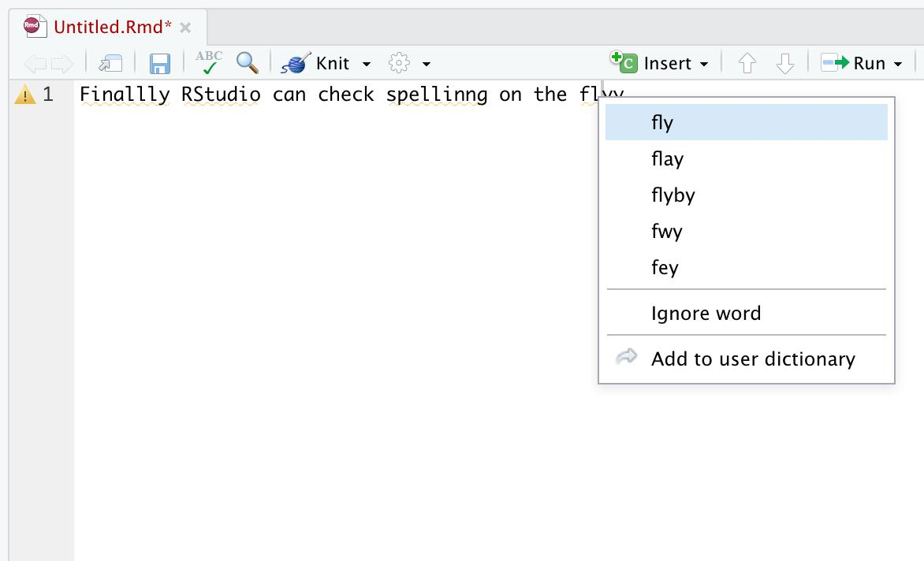924x561 pixels.
Task: Click the Rmd file icon in the tab
Action: (35, 27)
